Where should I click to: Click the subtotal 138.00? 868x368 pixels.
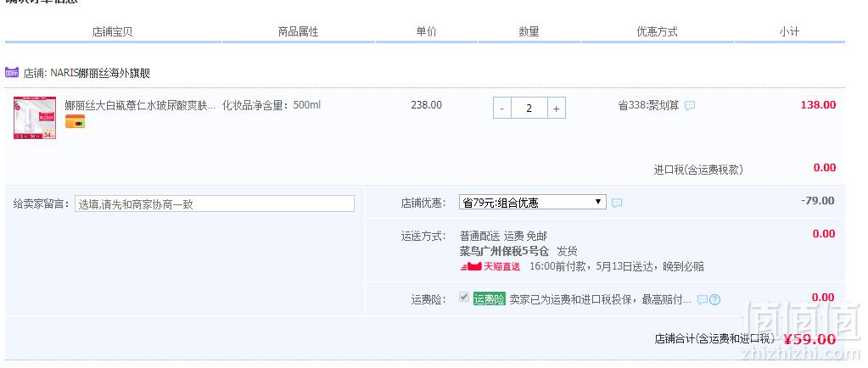pos(818,104)
